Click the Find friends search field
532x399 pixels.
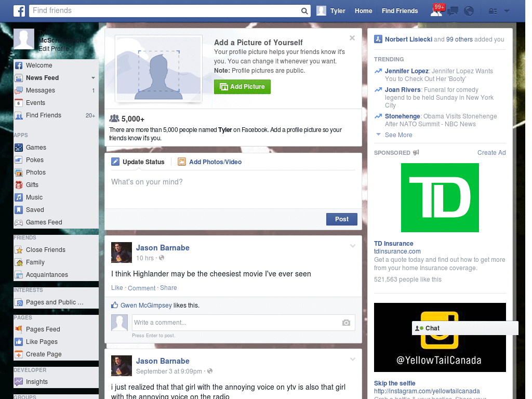pyautogui.click(x=165, y=11)
